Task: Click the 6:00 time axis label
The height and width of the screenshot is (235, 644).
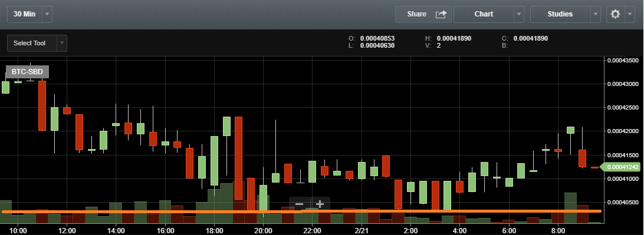Action: [509, 230]
